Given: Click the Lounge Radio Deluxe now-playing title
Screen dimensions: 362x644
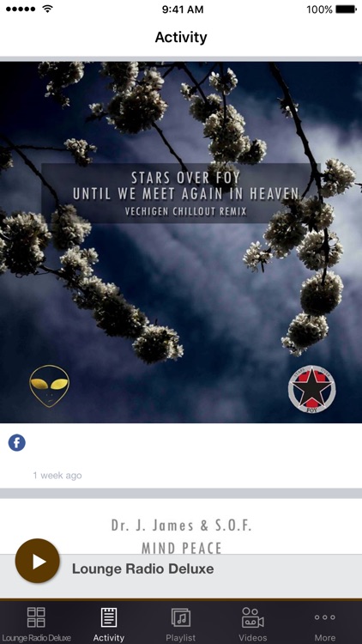Looking at the screenshot, I should (x=143, y=568).
